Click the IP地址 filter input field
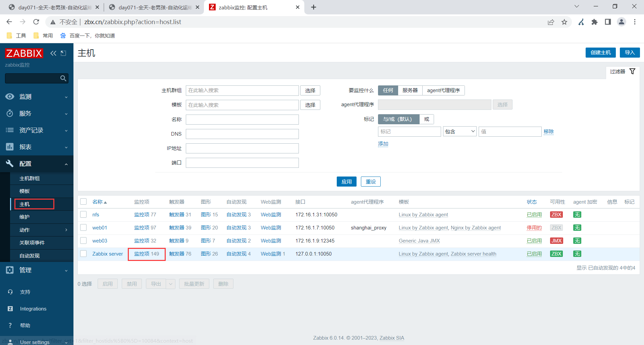The height and width of the screenshot is (345, 644). [242, 148]
